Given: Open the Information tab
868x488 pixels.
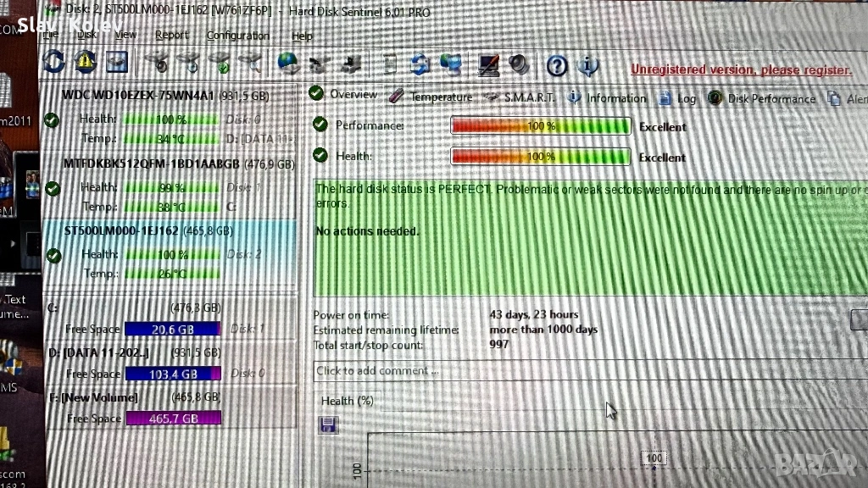Looking at the screenshot, I should tap(607, 98).
